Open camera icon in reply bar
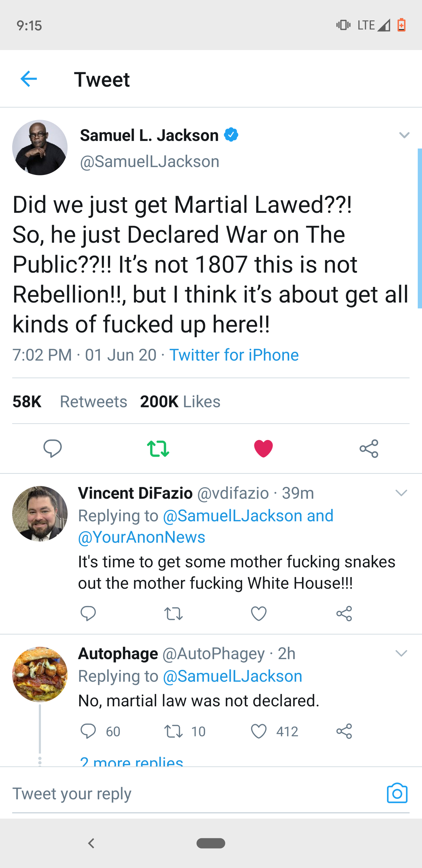The width and height of the screenshot is (422, 868). pos(397,793)
